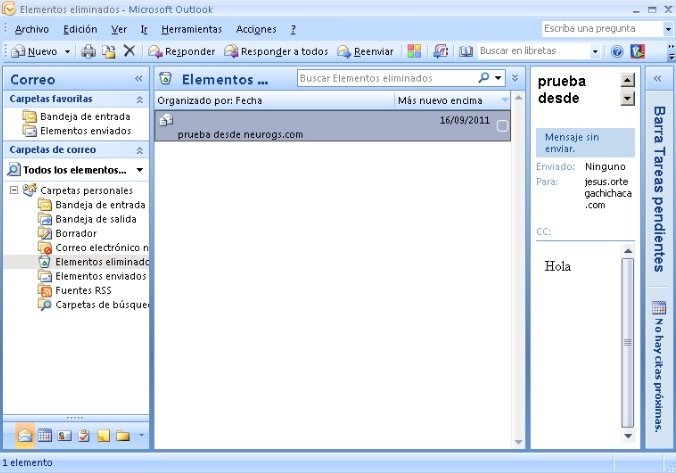The image size is (676, 473).
Task: Click the Move to Folder toolbar icon
Action: click(x=109, y=51)
